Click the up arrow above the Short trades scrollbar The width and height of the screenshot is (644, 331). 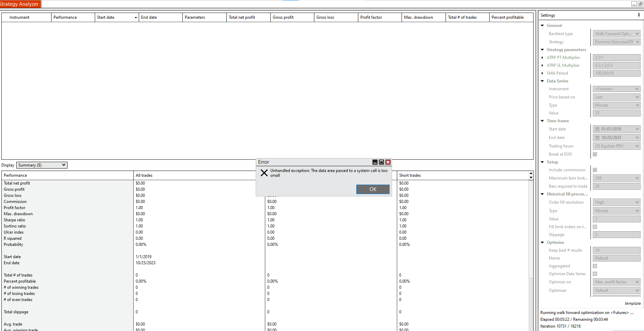tap(531, 173)
